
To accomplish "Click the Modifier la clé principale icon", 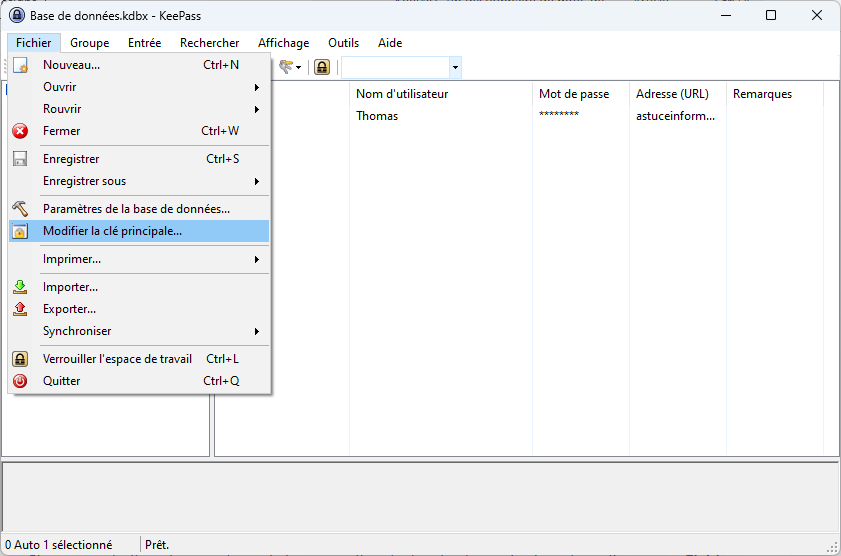I will 20,231.
